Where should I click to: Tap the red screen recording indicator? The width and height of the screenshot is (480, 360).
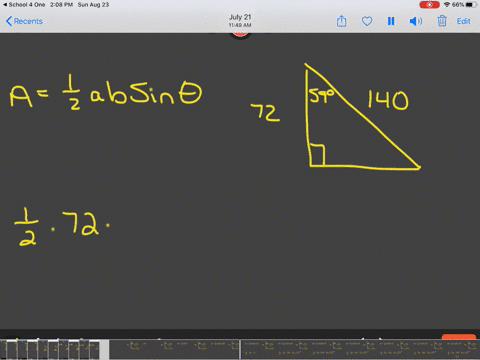429,5
